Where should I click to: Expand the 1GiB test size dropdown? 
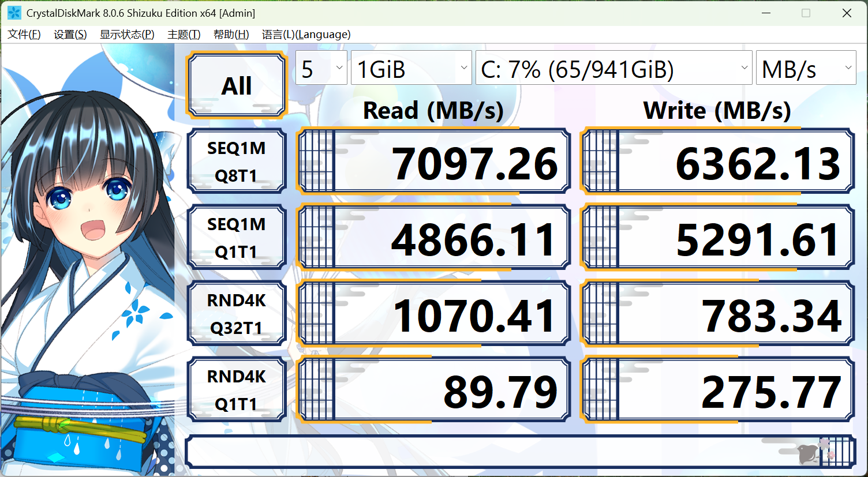click(411, 68)
